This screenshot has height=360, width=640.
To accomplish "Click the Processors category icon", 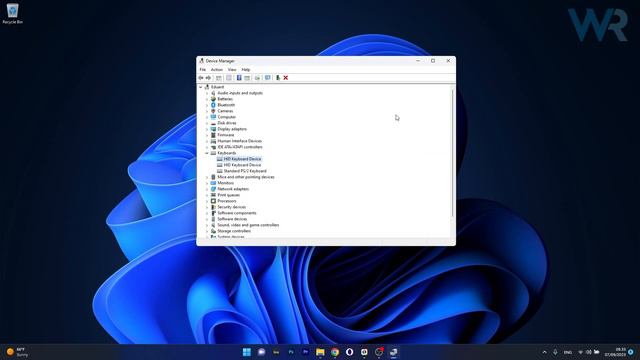I will [213, 201].
